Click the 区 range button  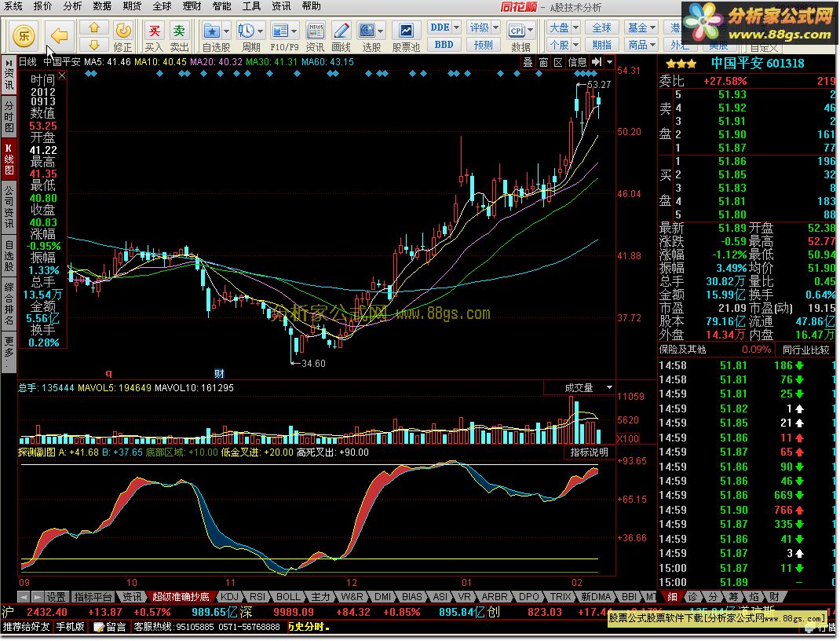click(558, 62)
